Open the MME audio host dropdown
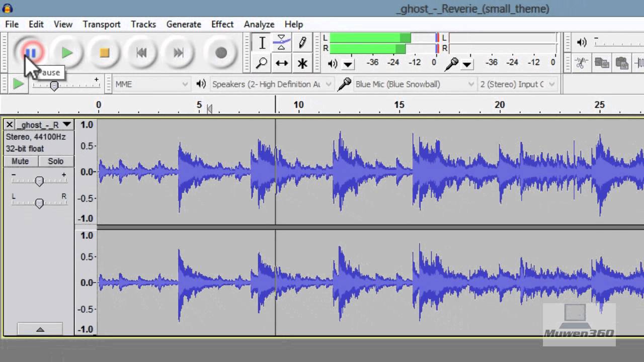 coord(152,84)
